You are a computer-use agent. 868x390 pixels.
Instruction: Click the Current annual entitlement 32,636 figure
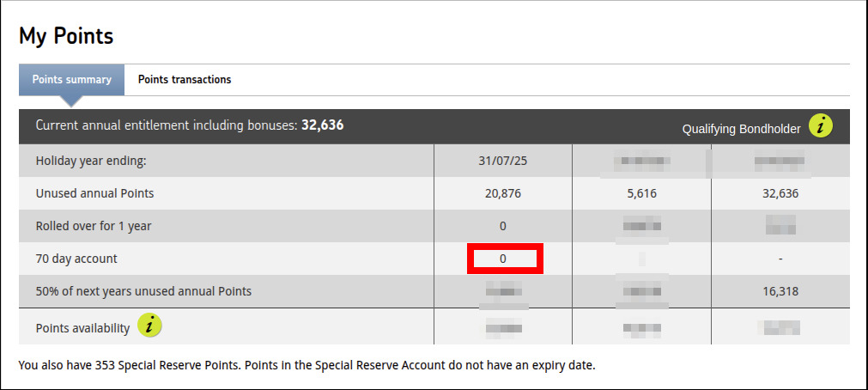[322, 125]
